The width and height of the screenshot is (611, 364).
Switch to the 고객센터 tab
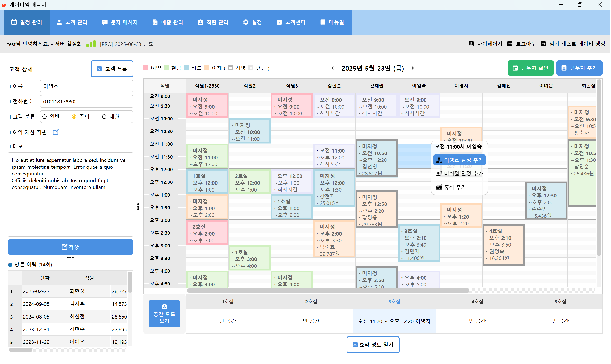[x=291, y=22]
